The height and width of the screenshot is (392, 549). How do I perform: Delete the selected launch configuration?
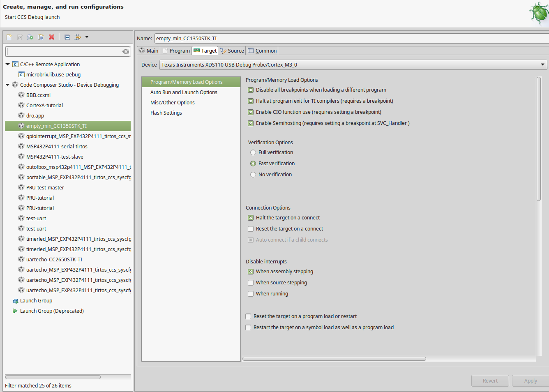(51, 37)
